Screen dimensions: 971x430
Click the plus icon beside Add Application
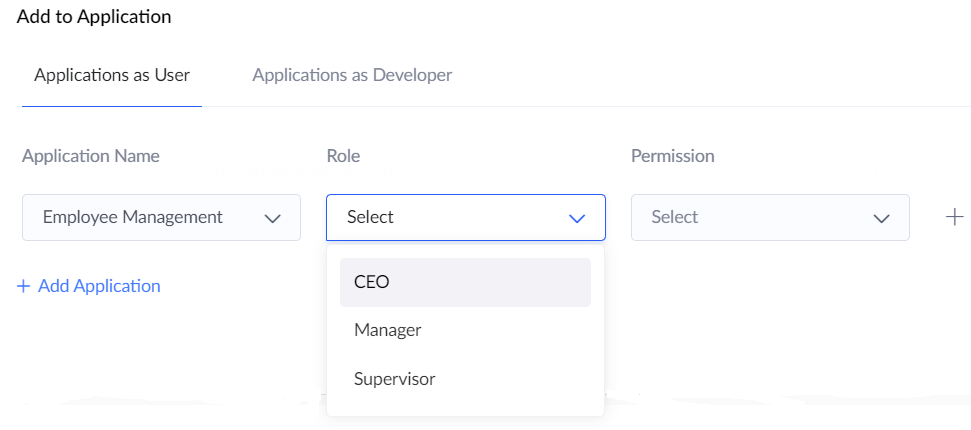(24, 286)
